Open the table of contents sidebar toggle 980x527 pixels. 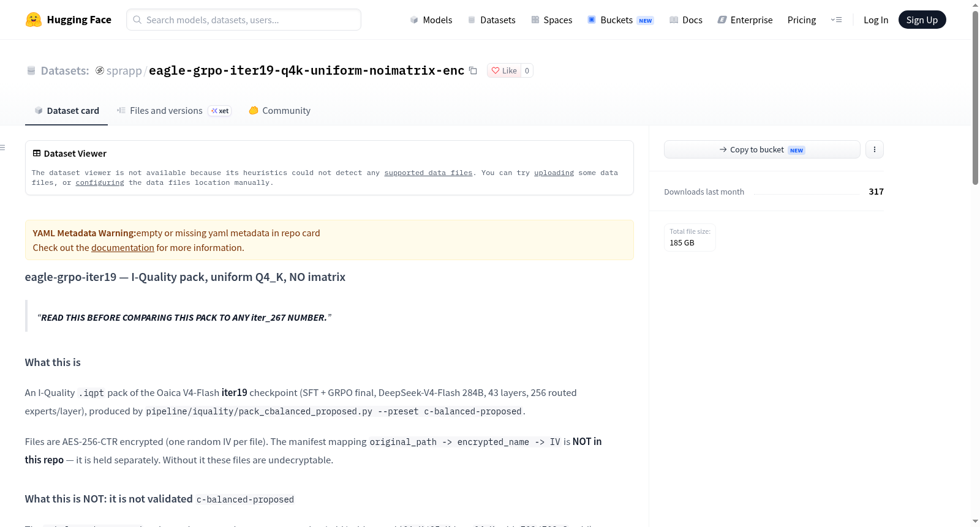(3, 148)
